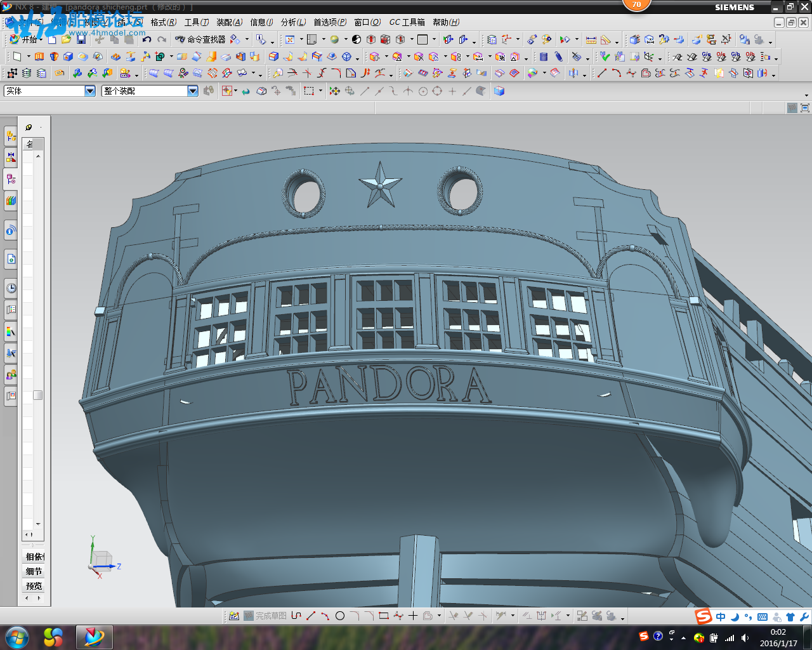Click the Revolve feature icon

click(x=54, y=56)
